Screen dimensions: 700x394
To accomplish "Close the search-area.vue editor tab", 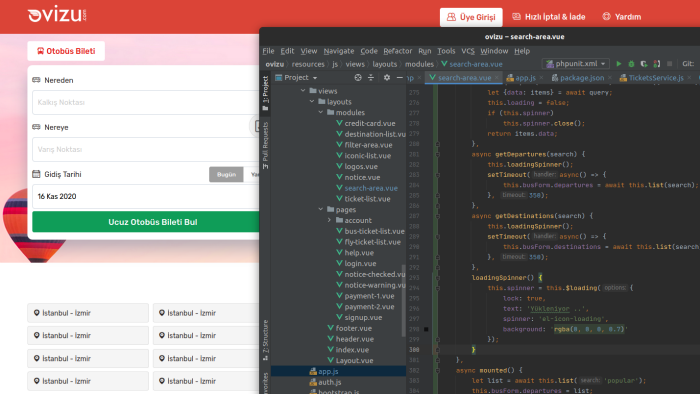I will tap(497, 78).
